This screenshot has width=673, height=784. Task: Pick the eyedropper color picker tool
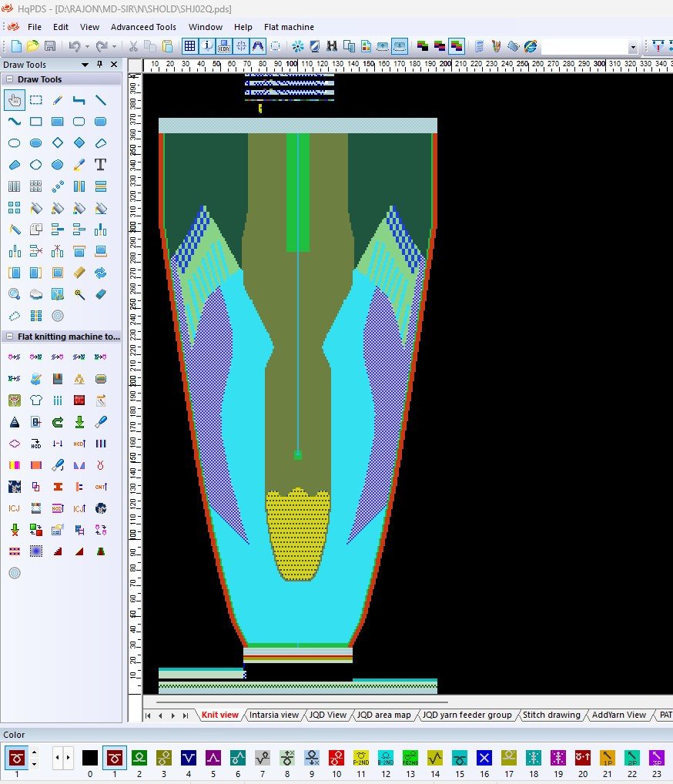[x=79, y=165]
